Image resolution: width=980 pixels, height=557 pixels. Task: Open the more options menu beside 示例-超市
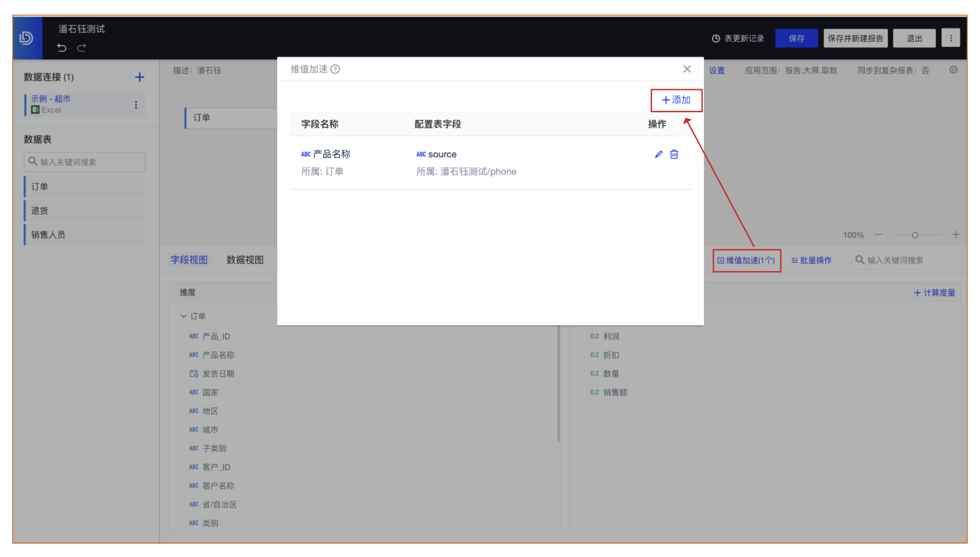tap(136, 104)
